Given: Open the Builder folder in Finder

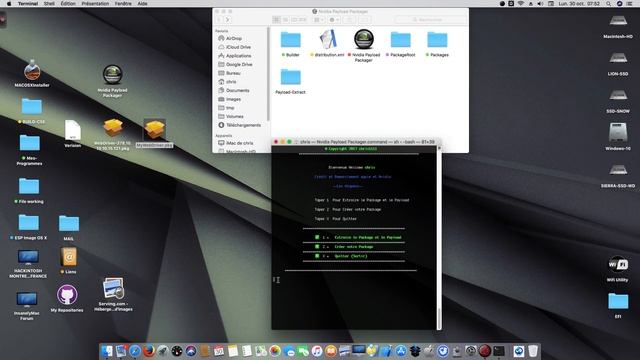Looking at the screenshot, I should (291, 40).
